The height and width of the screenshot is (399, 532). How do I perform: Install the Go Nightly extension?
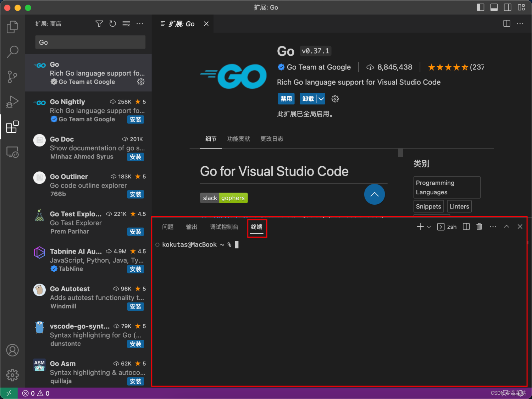pyautogui.click(x=135, y=120)
